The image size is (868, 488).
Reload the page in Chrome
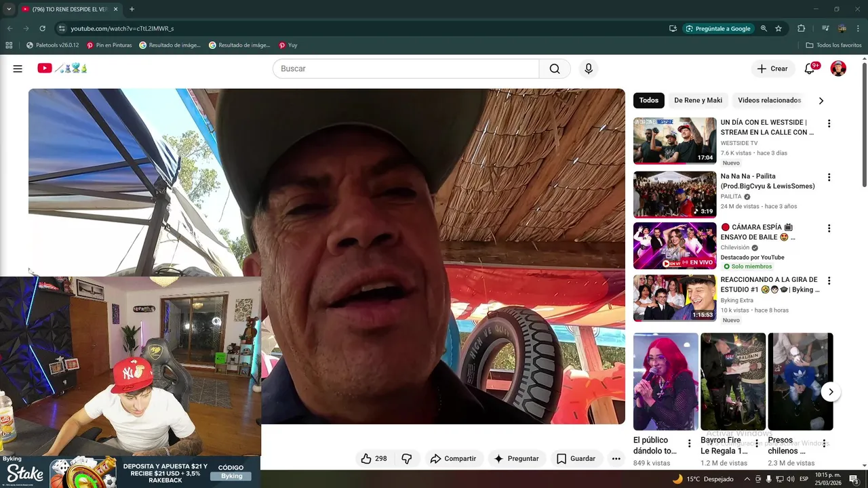point(42,28)
